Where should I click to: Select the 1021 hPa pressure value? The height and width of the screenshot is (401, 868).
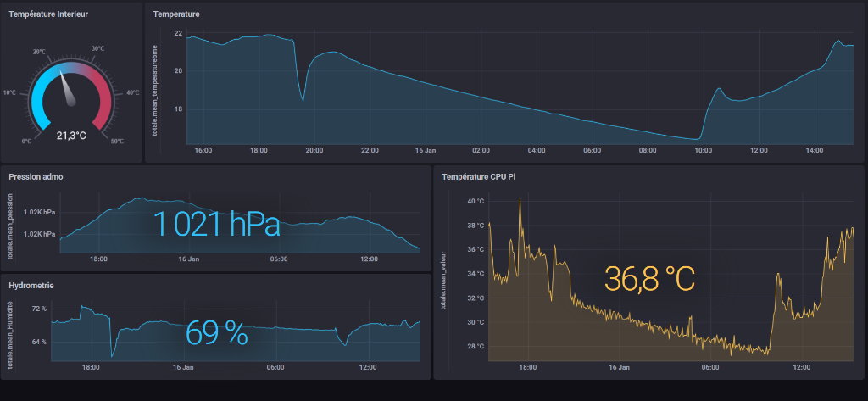216,225
